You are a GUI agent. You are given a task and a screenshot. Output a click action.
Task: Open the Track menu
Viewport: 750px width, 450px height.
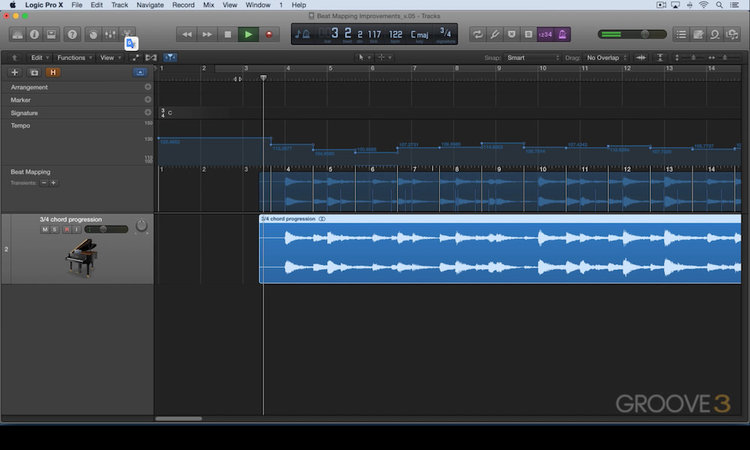[120, 5]
